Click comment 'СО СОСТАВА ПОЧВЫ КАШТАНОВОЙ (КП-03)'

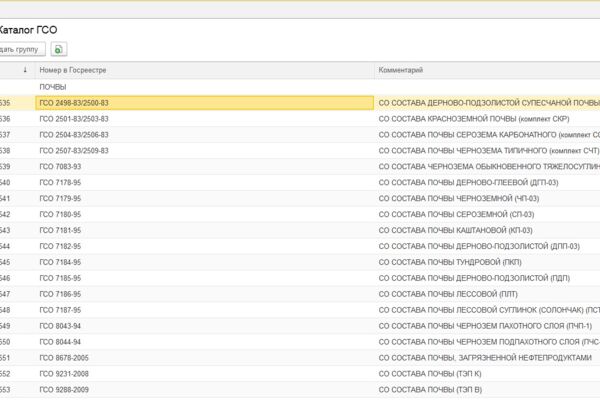click(x=455, y=230)
